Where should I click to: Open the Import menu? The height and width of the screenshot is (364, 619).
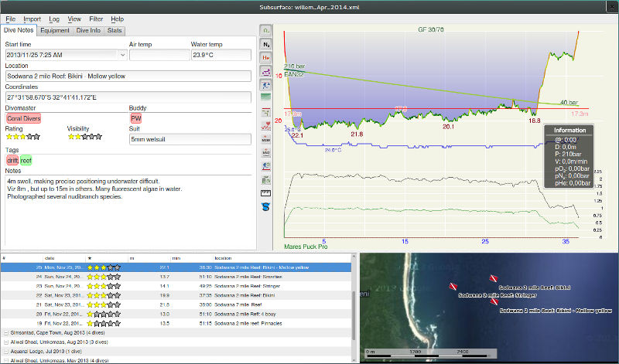[x=32, y=18]
